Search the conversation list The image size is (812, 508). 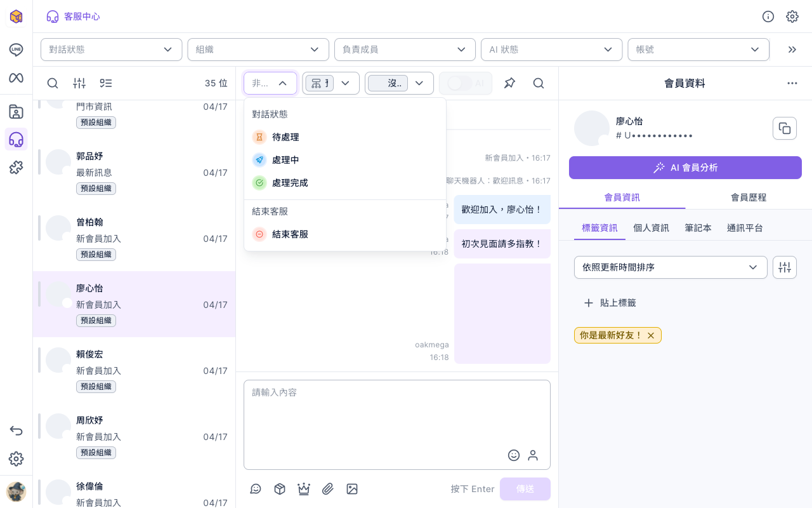coord(53,83)
